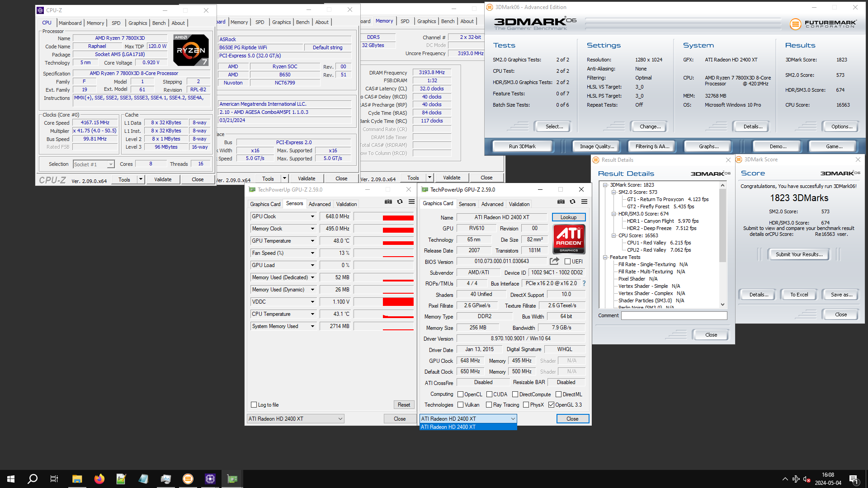Open Bench tab in first CPU-Z window
Viewport: 868px width, 488px height.
point(159,23)
